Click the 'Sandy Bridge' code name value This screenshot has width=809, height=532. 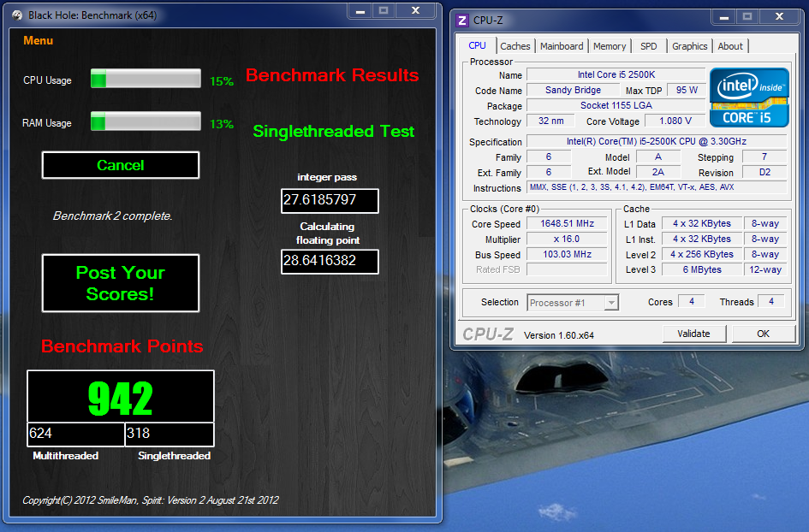573,90
